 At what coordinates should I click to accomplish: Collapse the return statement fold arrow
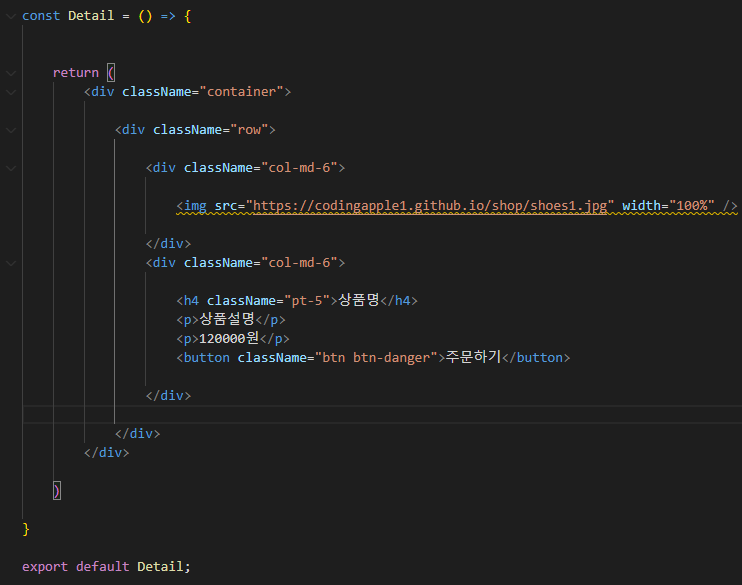11,73
